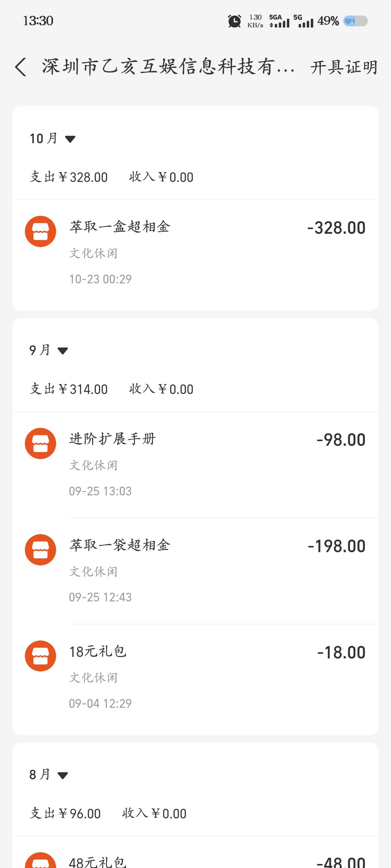The image size is (391, 868).
Task: Tap the battery indicator icon
Action: click(355, 21)
